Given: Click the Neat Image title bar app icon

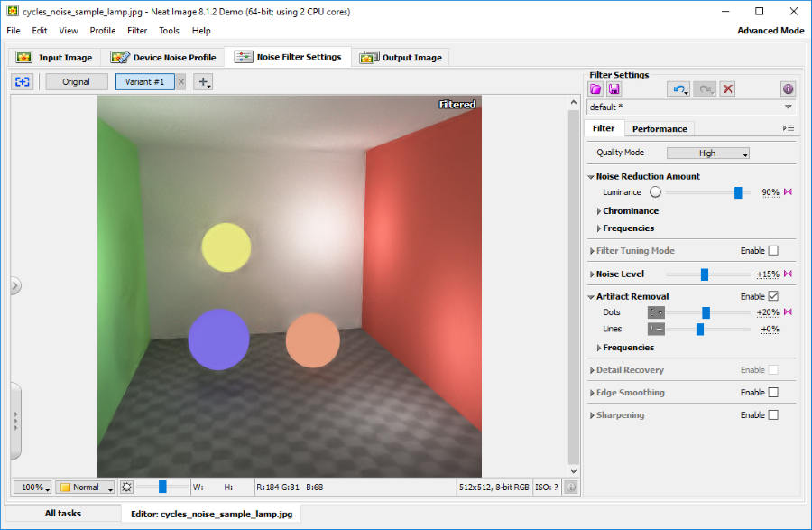Looking at the screenshot, I should pos(13,11).
